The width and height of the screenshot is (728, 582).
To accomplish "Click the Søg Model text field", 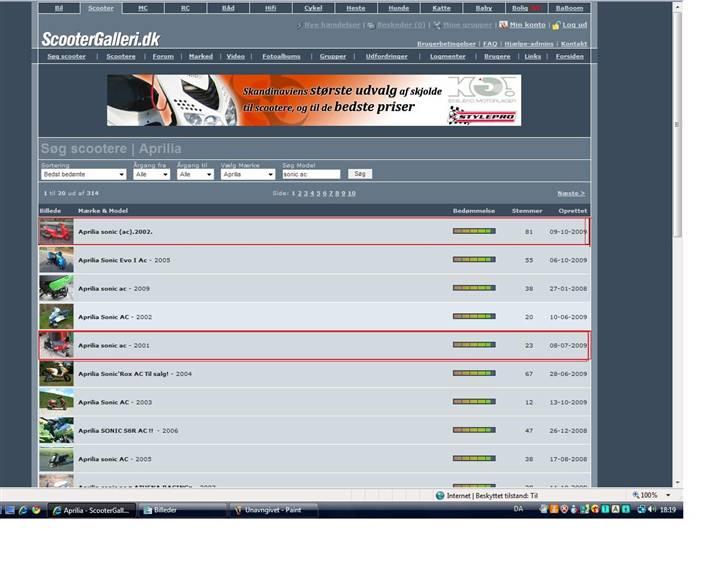I will click(311, 174).
